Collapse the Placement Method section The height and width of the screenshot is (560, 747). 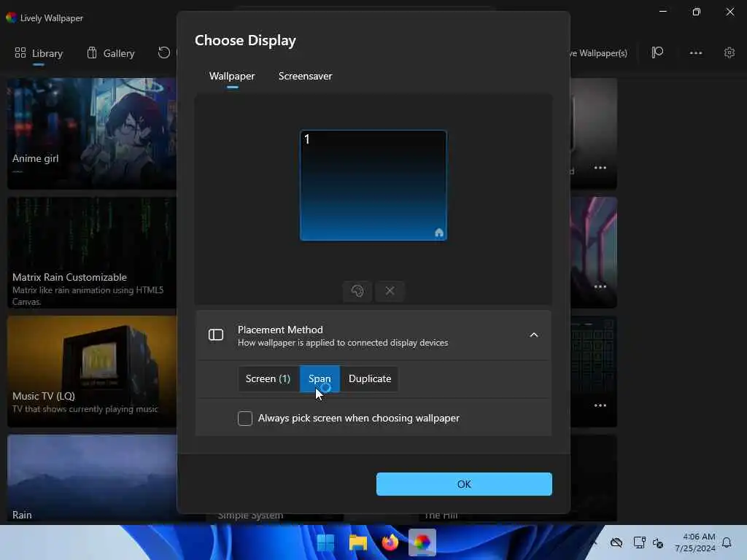coord(533,335)
